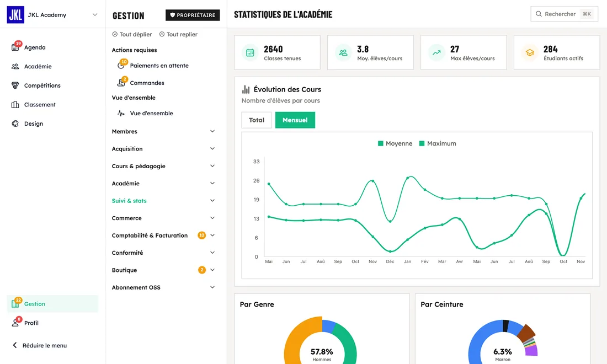This screenshot has height=364, width=607.
Task: Open Vue d'ensemble link
Action: point(151,114)
